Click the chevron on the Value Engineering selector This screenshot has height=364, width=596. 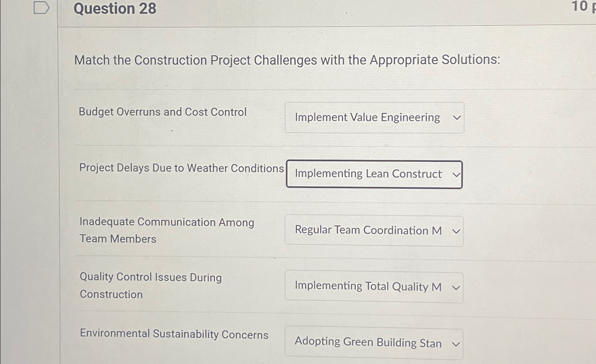pyautogui.click(x=457, y=117)
